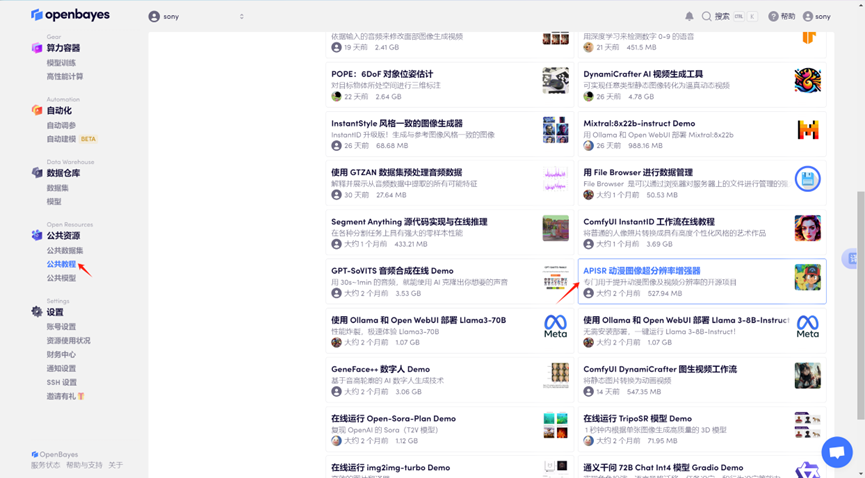Expand the sony workspace switcher dropdown
Screen dimensions: 865x478
pos(196,17)
